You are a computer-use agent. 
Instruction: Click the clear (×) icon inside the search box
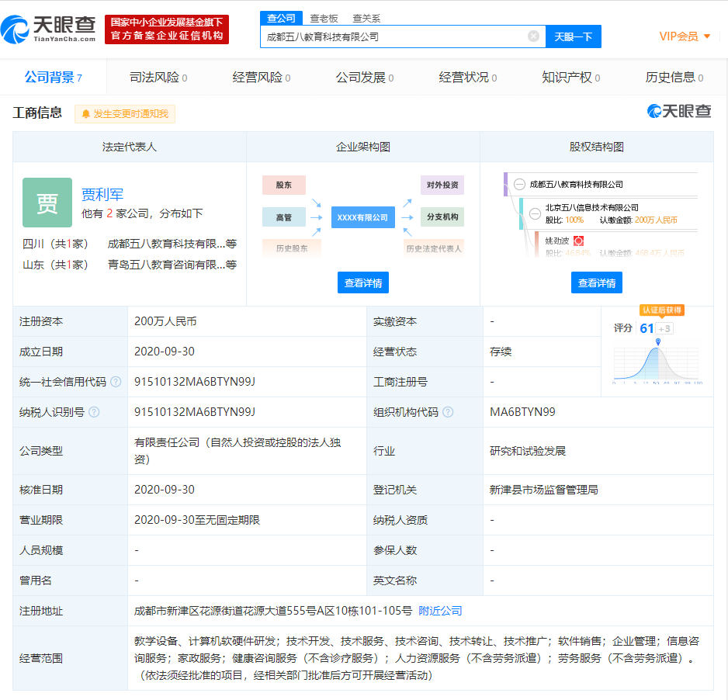coord(532,36)
